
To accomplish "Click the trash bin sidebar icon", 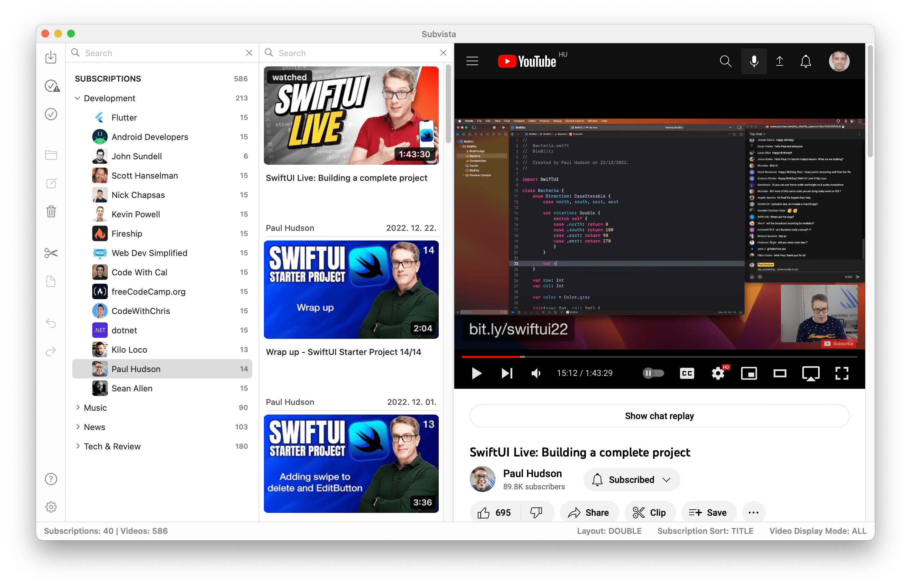I will 51,211.
